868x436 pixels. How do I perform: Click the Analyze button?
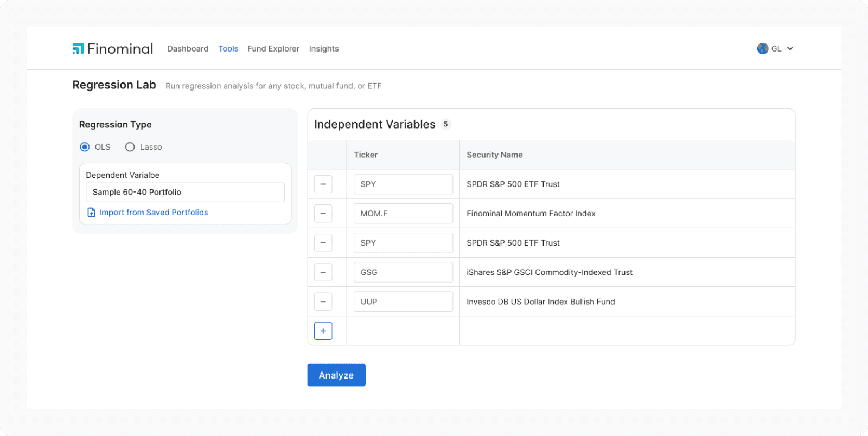336,375
